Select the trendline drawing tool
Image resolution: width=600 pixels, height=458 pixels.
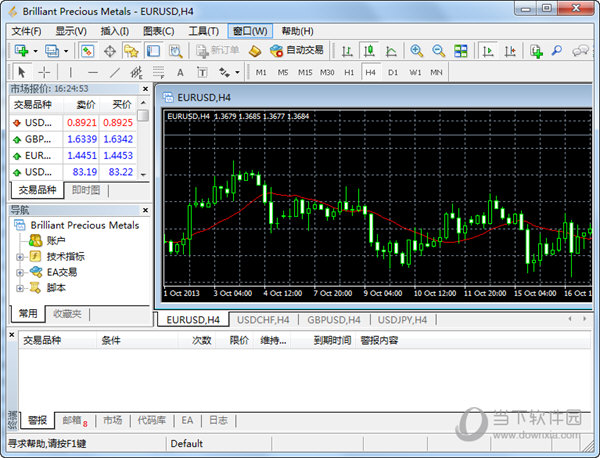pos(114,72)
